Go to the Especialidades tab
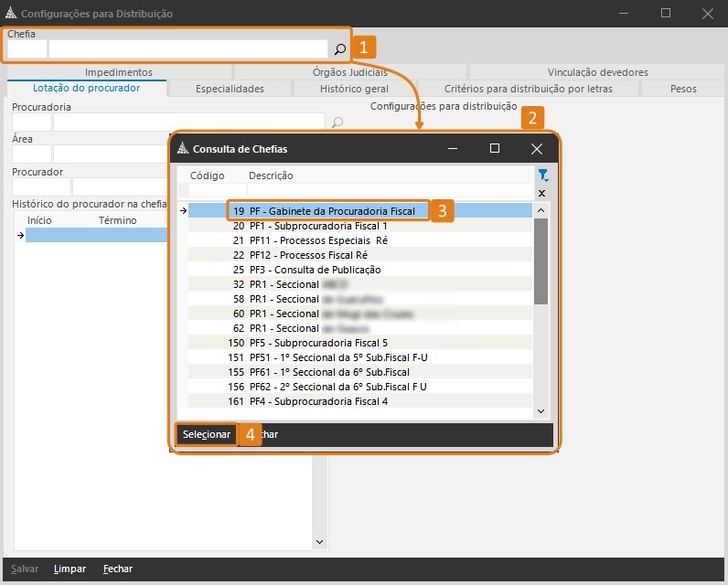This screenshot has width=728, height=585. (230, 89)
